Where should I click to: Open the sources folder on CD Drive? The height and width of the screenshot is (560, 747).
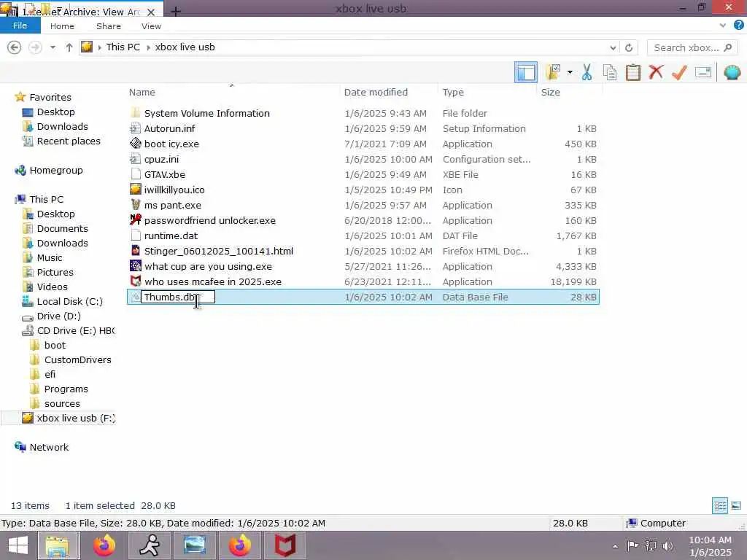[x=62, y=404]
